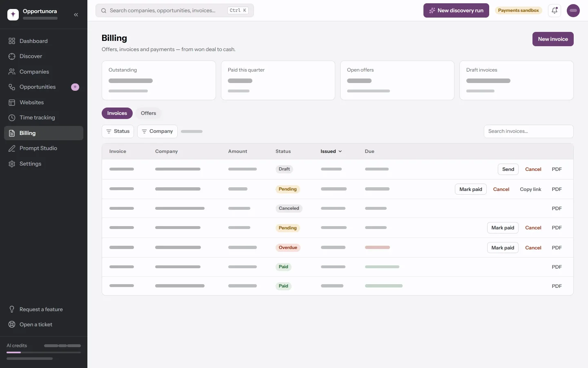Switch to the Invoices tab
This screenshot has height=368, width=588.
coord(117,113)
